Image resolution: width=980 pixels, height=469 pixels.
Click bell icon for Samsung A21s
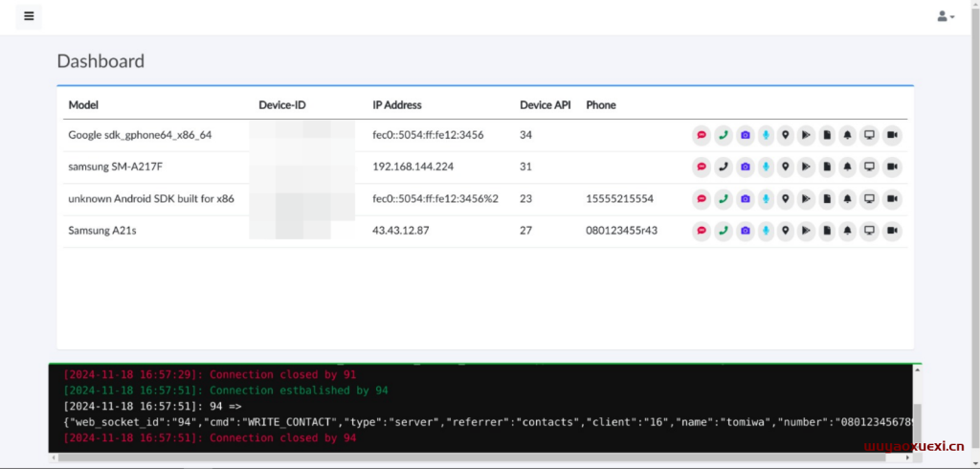[848, 231]
